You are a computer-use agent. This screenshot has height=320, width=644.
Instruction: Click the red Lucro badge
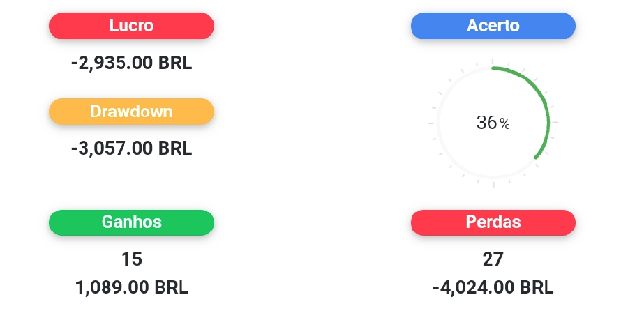tap(131, 26)
